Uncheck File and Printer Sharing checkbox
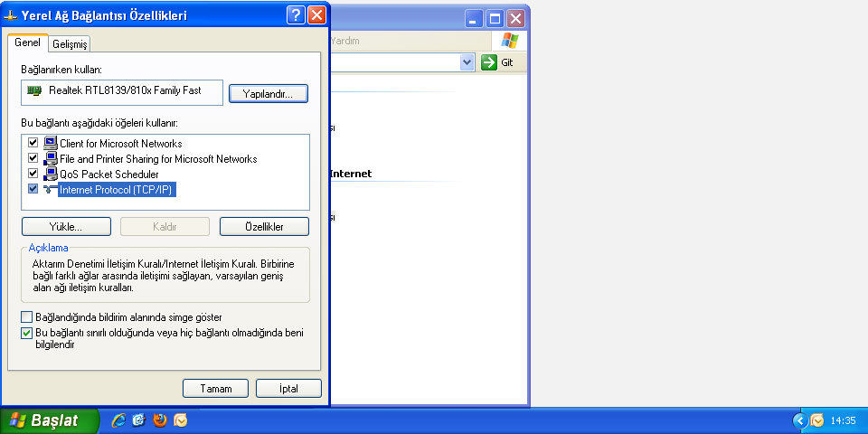The height and width of the screenshot is (434, 868). 33,158
